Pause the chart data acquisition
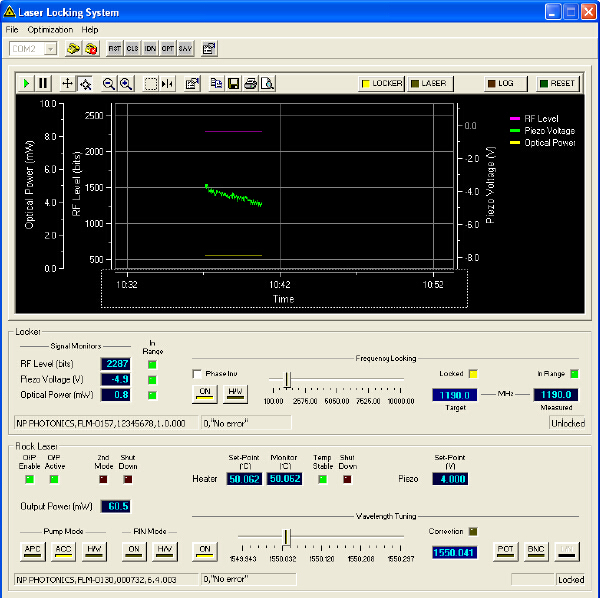 click(42, 84)
